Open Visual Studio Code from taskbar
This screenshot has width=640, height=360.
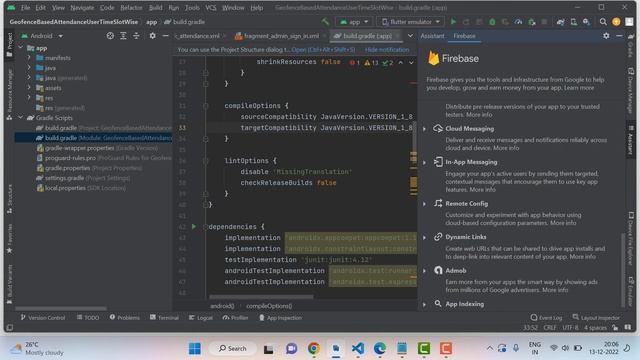[x=358, y=348]
